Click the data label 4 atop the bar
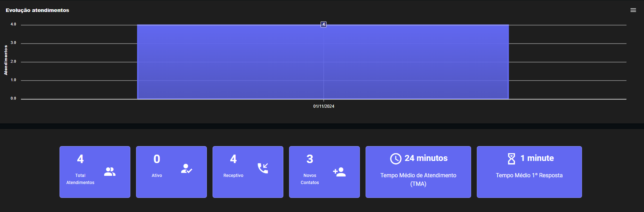Viewport: 644px width, 212px height. [323, 25]
